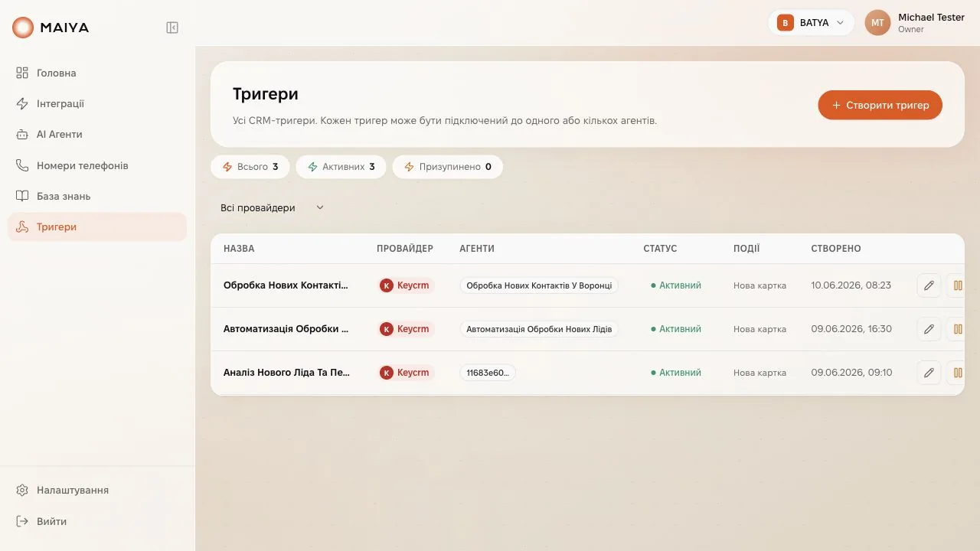Select Тригери in sidebar
The height and width of the screenshot is (551, 980).
[97, 227]
